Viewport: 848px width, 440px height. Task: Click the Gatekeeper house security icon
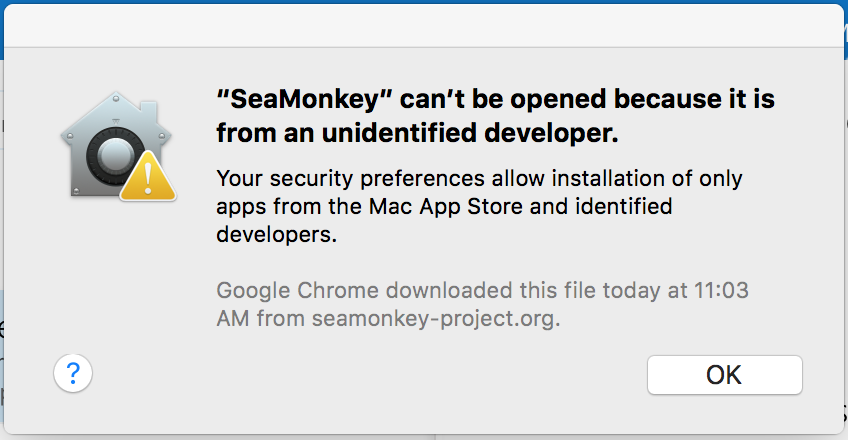click(118, 146)
